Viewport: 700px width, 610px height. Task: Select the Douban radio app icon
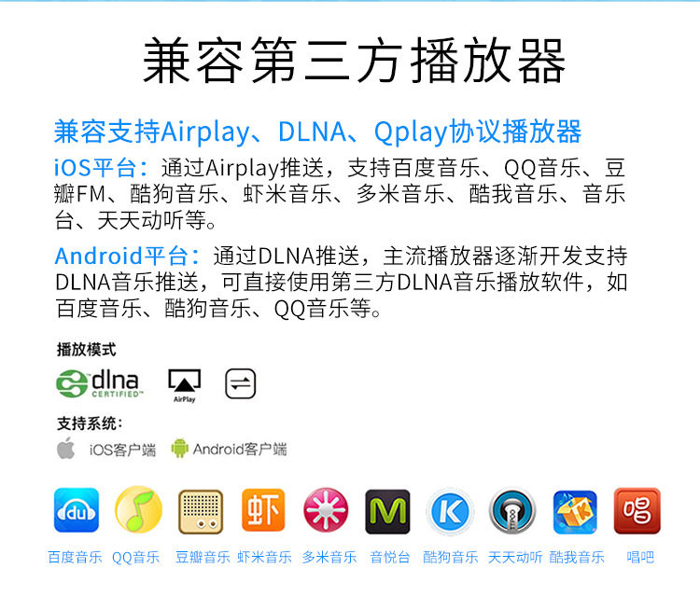[201, 511]
